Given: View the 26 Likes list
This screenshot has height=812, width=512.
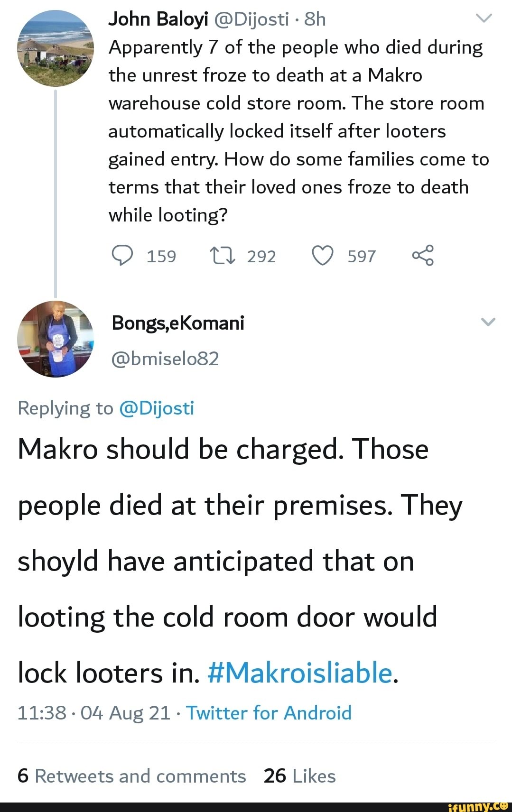Looking at the screenshot, I should [299, 776].
